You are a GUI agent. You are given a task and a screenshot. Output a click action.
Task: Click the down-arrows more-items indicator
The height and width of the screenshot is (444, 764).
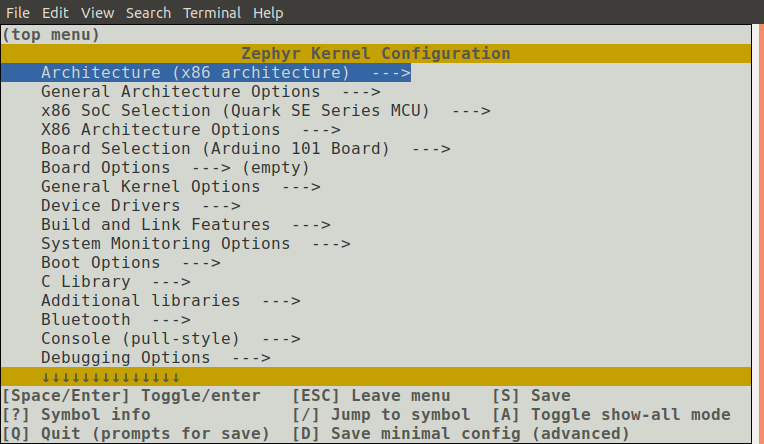pos(111,377)
